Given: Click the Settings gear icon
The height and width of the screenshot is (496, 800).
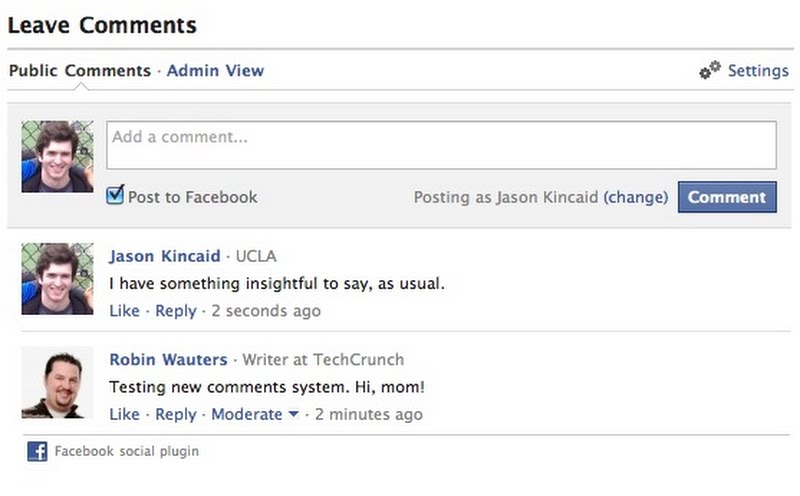Looking at the screenshot, I should 710,71.
